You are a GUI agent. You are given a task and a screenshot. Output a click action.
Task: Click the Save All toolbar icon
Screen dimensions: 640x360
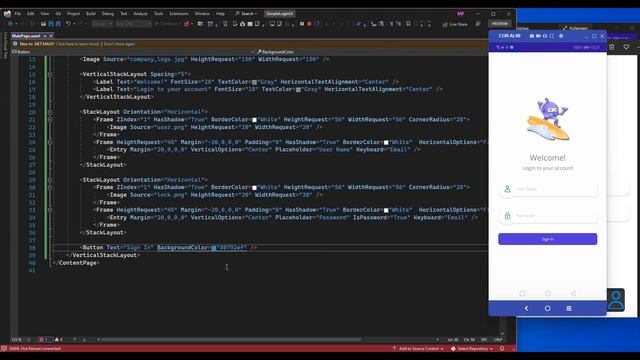(x=58, y=24)
